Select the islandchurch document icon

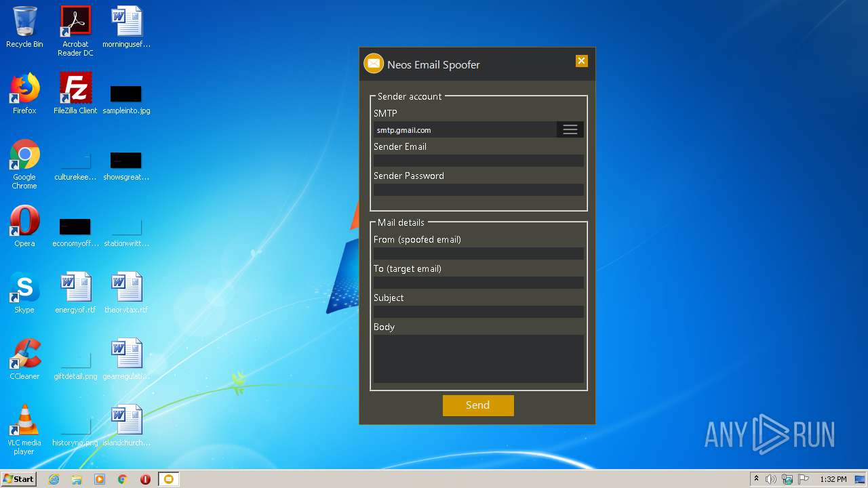(126, 426)
